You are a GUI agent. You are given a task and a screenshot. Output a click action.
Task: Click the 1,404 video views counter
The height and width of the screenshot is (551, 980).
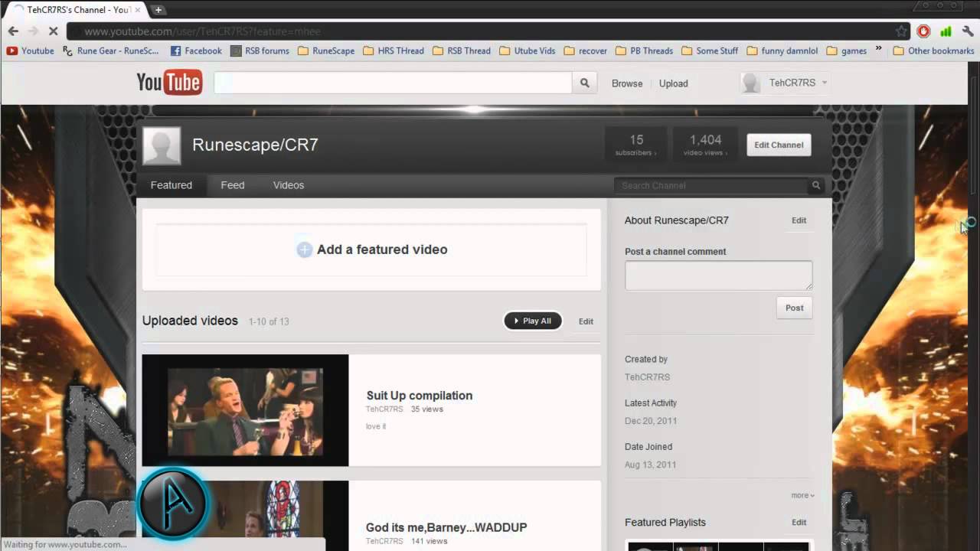pos(705,145)
